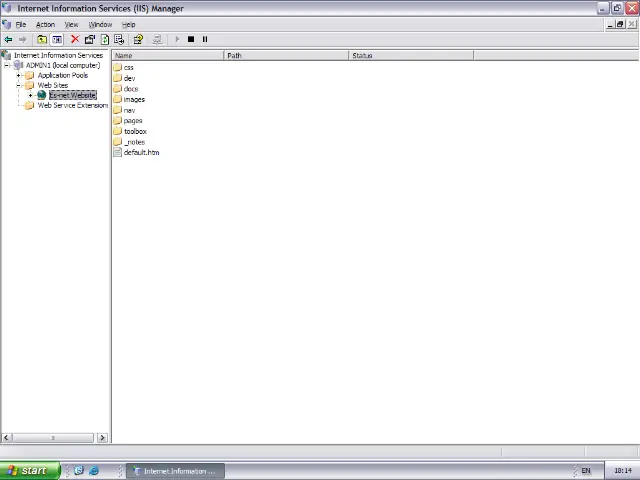The image size is (640, 480).
Task: Sort by the Path column header
Action: (x=287, y=56)
